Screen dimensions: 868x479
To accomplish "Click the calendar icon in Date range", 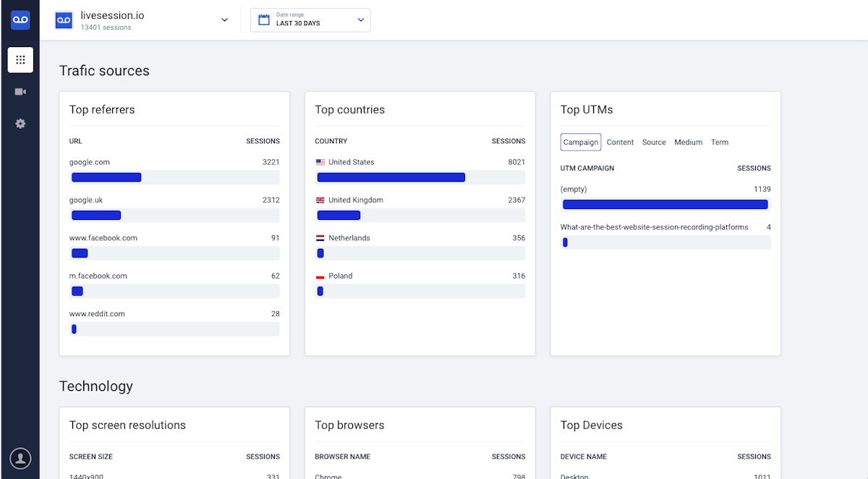I will click(x=264, y=20).
